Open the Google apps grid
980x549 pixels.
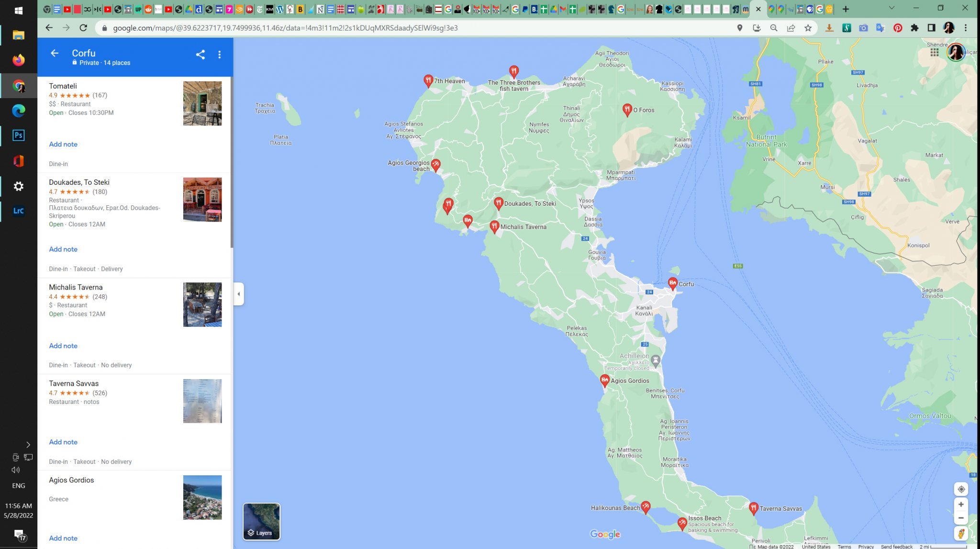(x=934, y=52)
